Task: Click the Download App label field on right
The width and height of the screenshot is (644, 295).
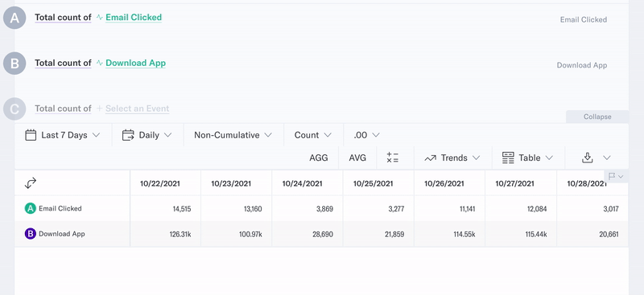Action: pos(582,65)
